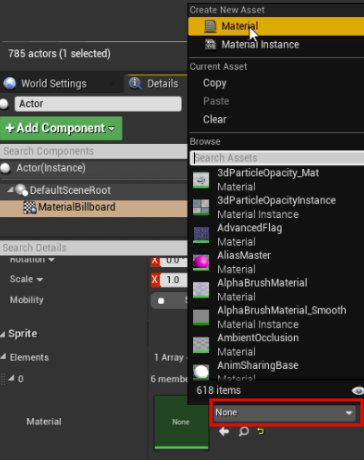
Task: Open the None material dropdown
Action: click(x=286, y=413)
